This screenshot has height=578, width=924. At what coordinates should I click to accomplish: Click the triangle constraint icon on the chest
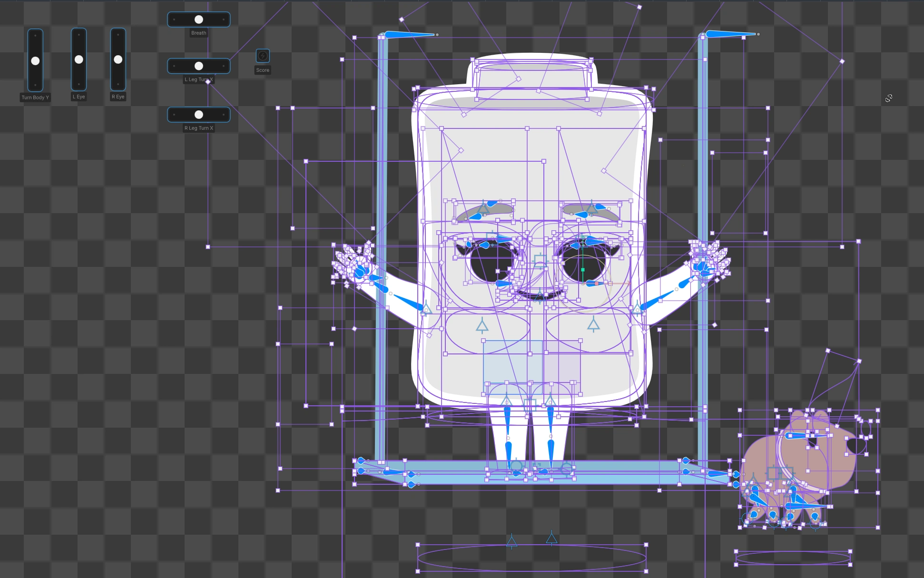point(482,326)
